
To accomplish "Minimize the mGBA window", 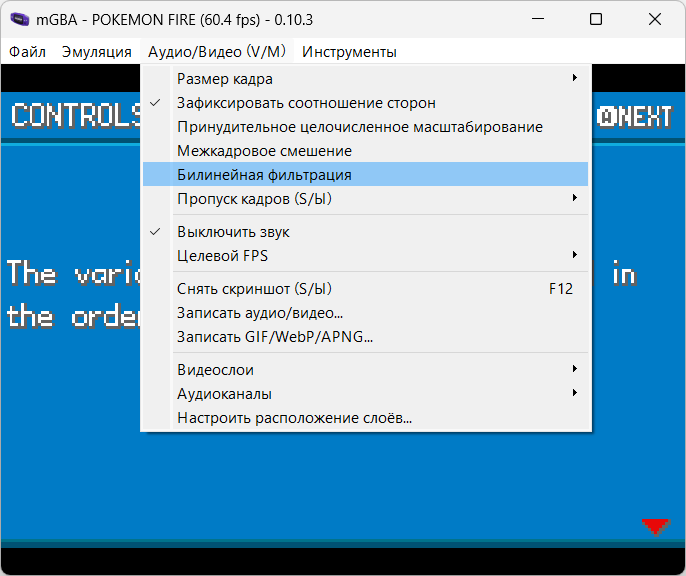I will (x=538, y=19).
